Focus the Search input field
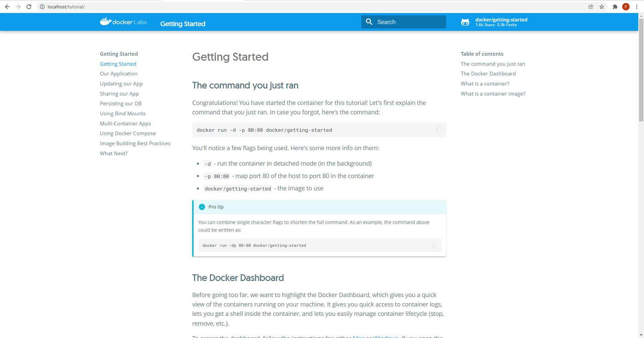The image size is (644, 338). (404, 22)
